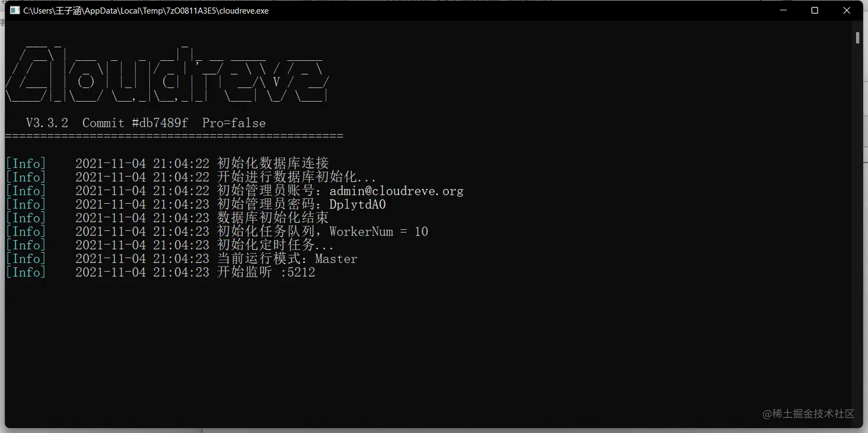The image size is (868, 433).
Task: Click the admin@cloudreve.org account text
Action: 396,191
